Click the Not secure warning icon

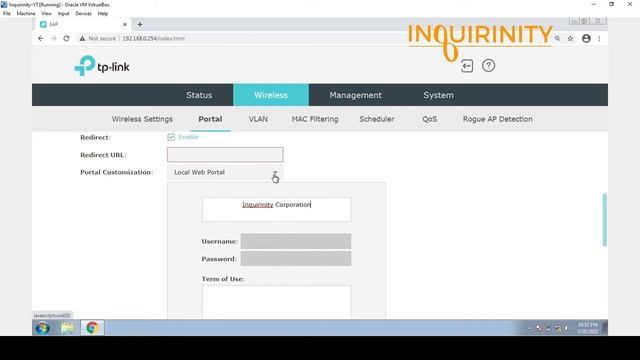click(x=82, y=38)
